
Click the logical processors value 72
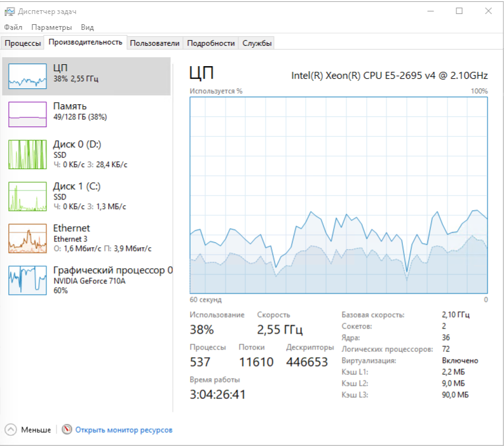click(x=446, y=349)
